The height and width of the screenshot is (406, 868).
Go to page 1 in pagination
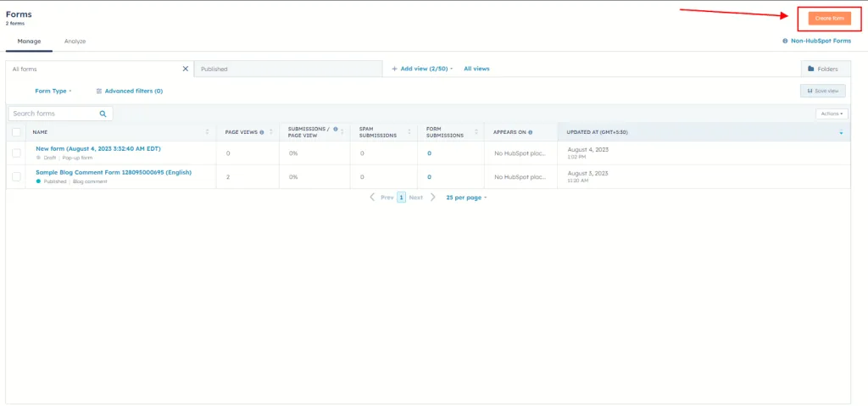pyautogui.click(x=401, y=197)
